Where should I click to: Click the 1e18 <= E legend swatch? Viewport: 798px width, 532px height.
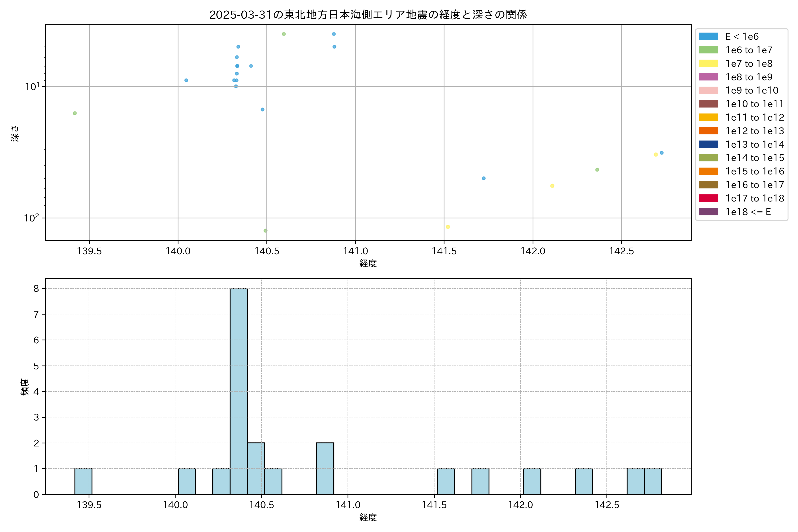pos(708,212)
